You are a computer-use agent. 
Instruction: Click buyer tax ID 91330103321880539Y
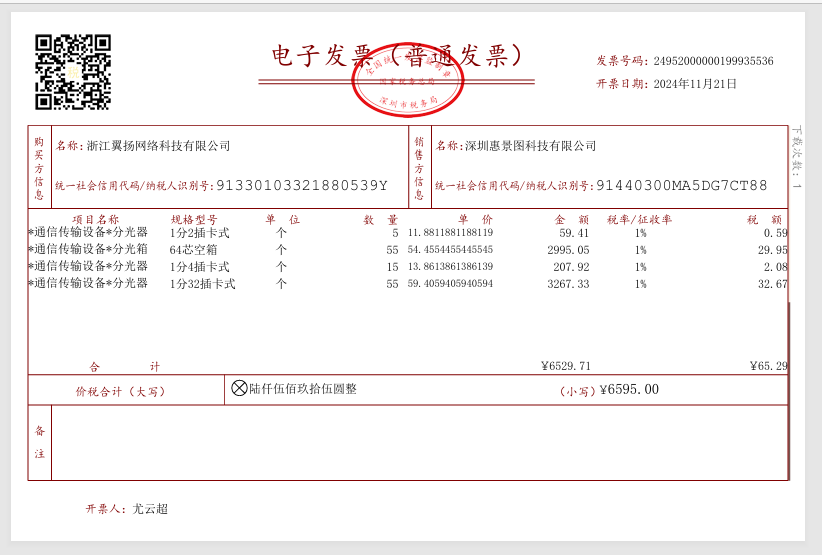(301, 185)
